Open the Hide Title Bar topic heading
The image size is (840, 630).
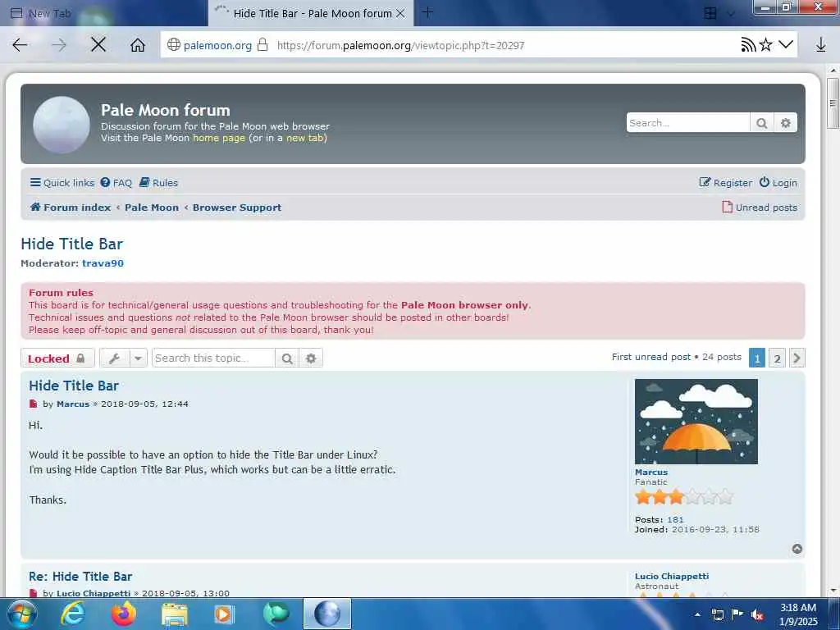(72, 244)
